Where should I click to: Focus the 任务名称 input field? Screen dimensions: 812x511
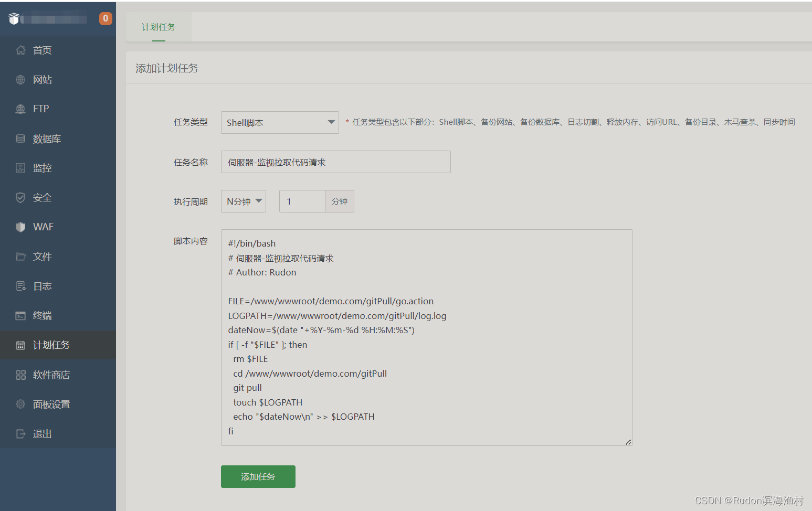336,162
